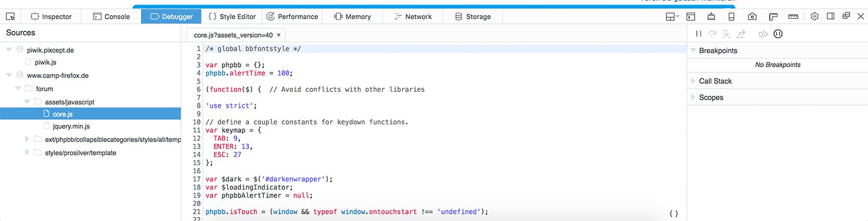This screenshot has width=868, height=221.
Task: Open the split console icon
Action: [691, 16]
